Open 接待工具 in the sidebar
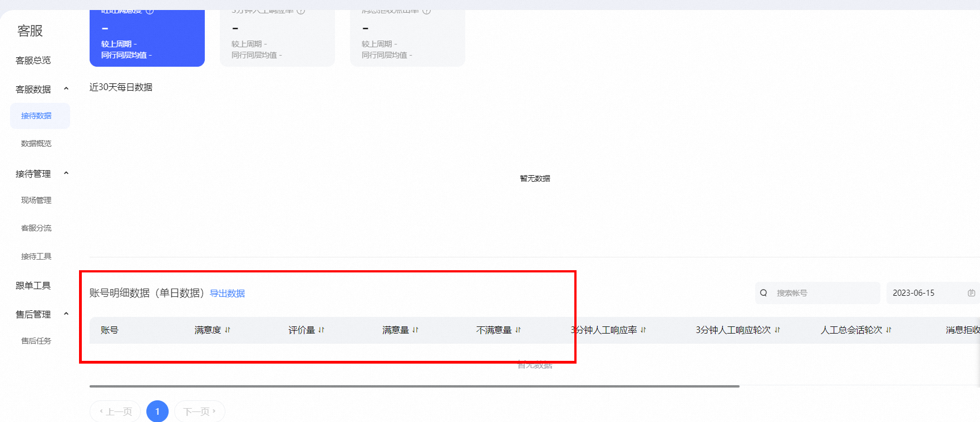This screenshot has height=422, width=980. [36, 256]
